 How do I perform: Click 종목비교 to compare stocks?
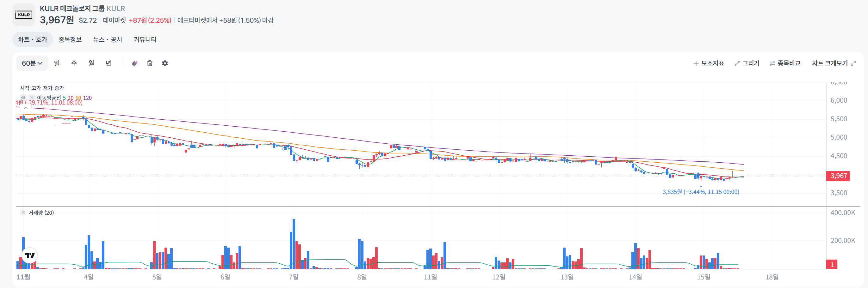785,63
